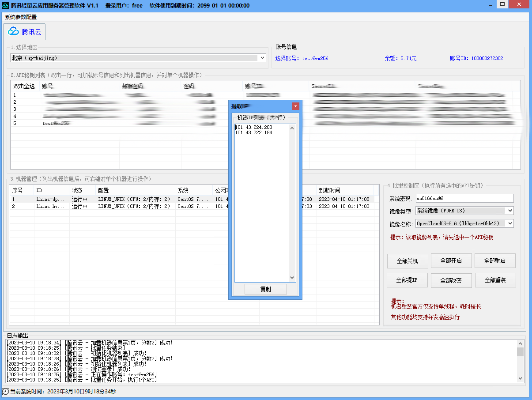Image resolution: width=532 pixels, height=400 pixels.
Task: Select row 1 in the API key list
Action: 265,95
